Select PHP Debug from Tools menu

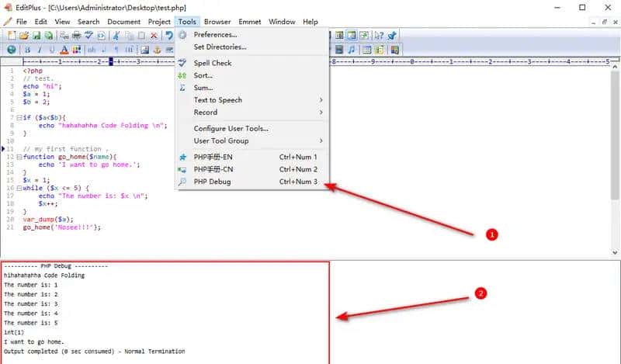(212, 182)
